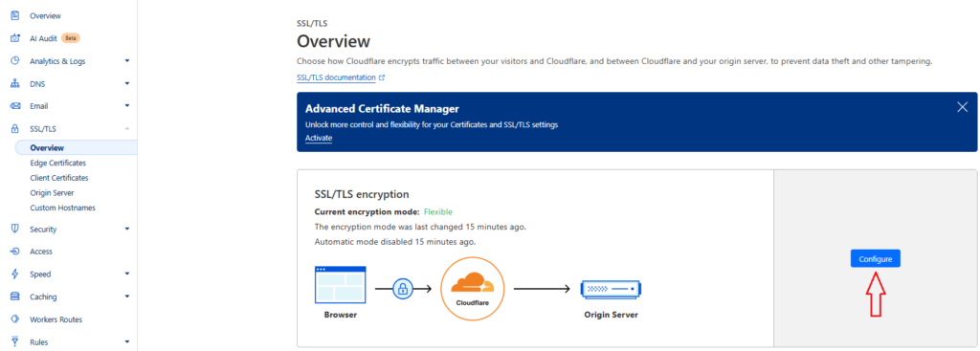Viewport: 980px width, 351px height.
Task: Click the Security shield icon
Action: (x=15, y=229)
